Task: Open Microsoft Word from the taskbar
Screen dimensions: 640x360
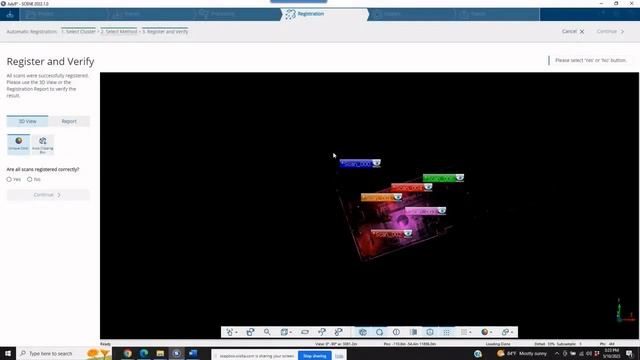Action: [193, 353]
